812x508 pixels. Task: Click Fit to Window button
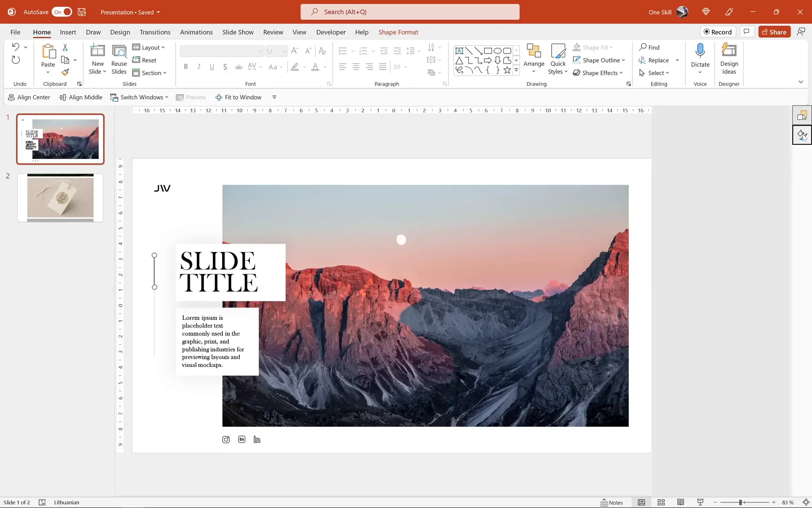pyautogui.click(x=238, y=97)
